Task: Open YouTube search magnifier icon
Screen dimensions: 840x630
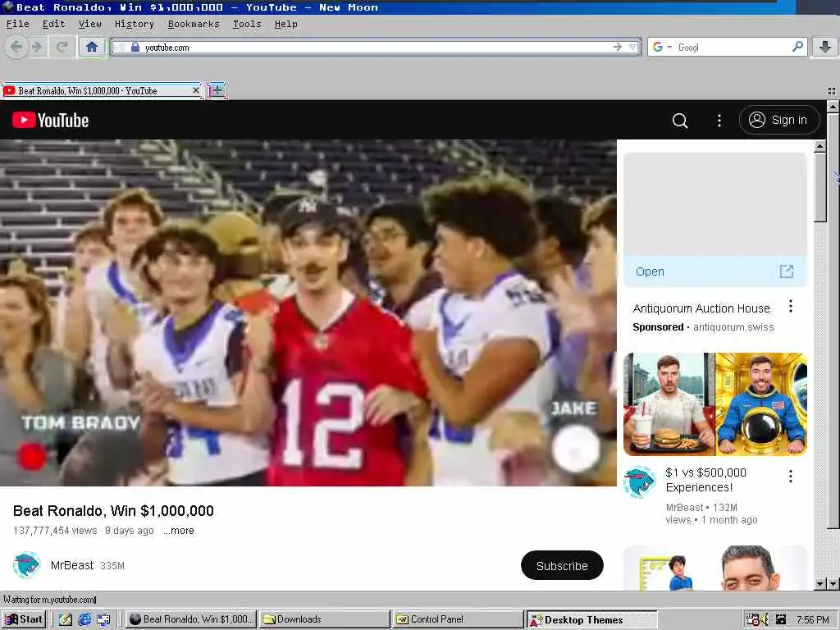Action: 680,121
